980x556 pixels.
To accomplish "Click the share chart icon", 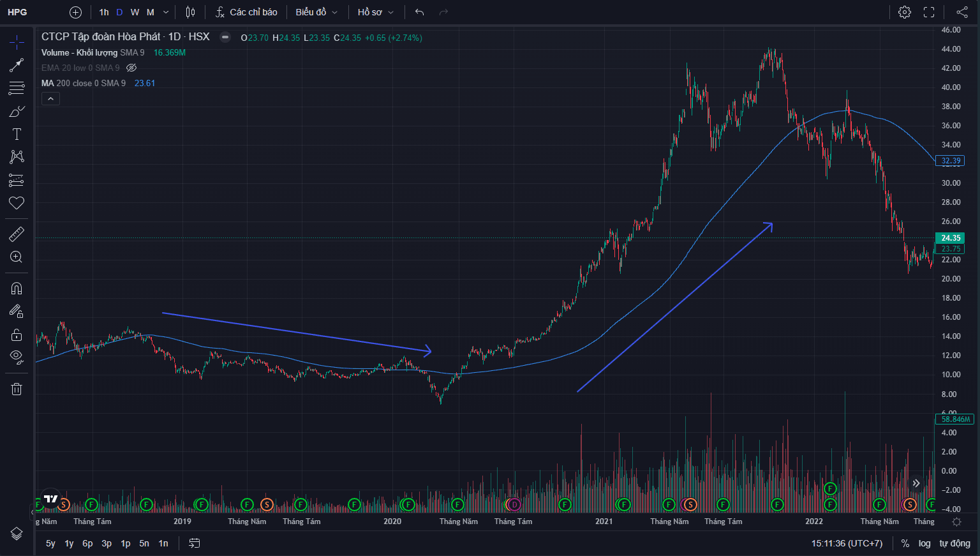I will pos(962,12).
